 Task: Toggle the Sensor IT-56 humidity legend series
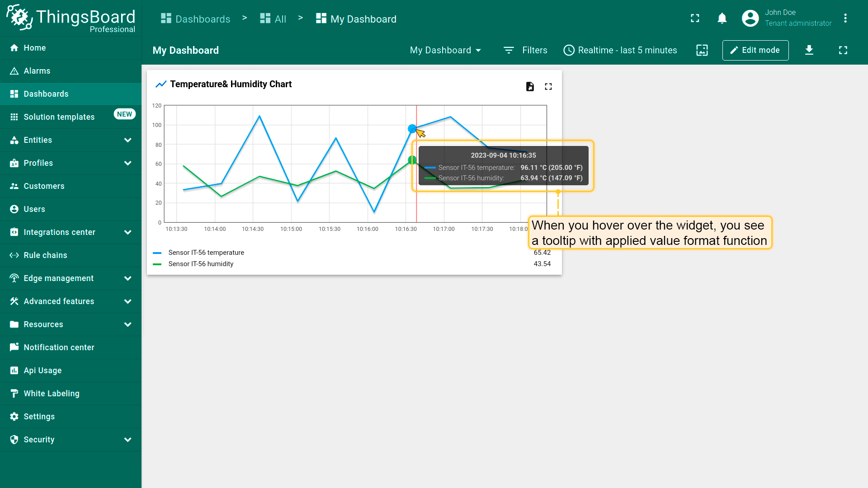click(x=201, y=264)
